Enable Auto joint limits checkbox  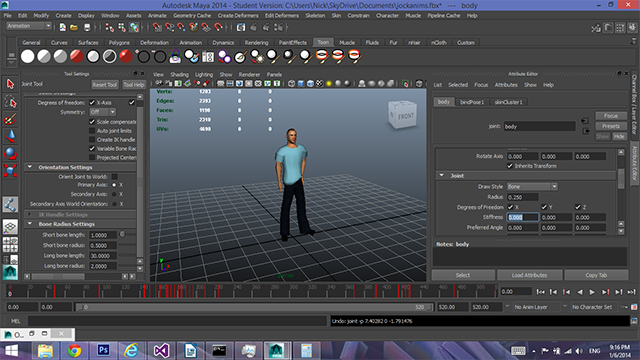click(92, 131)
